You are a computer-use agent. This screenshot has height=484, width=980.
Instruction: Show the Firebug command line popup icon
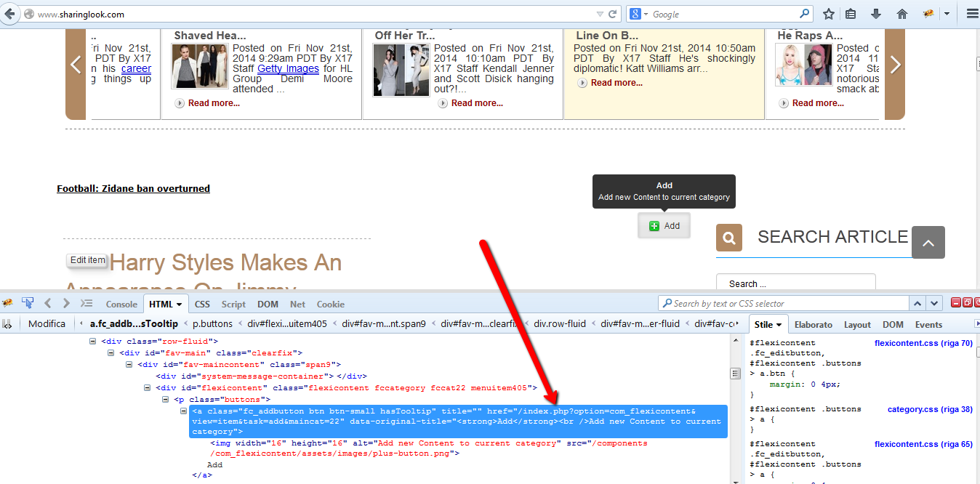click(86, 303)
